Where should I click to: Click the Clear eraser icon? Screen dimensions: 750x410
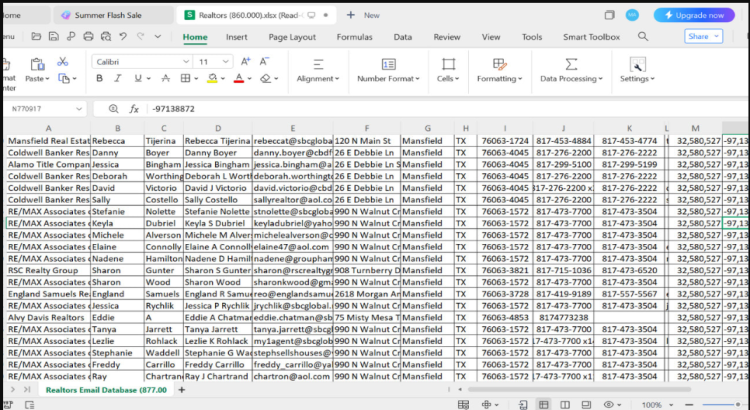coord(265,78)
